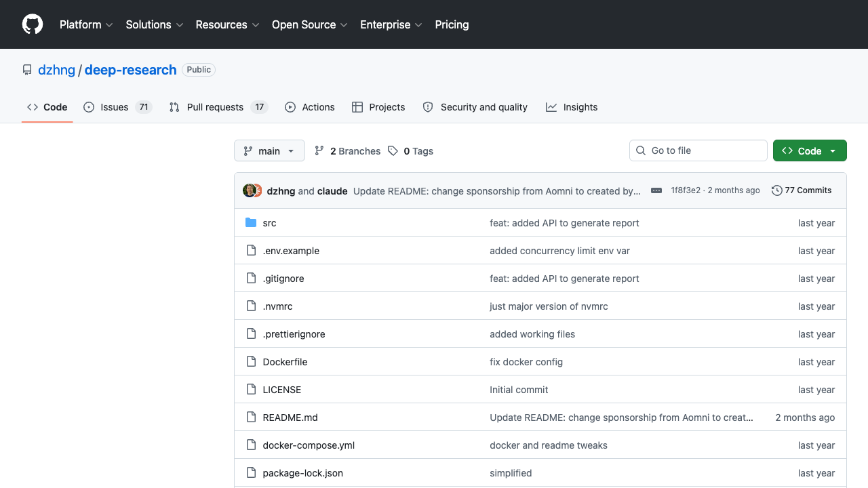This screenshot has width=868, height=488.
Task: Open the Open Source menu
Action: pyautogui.click(x=310, y=24)
